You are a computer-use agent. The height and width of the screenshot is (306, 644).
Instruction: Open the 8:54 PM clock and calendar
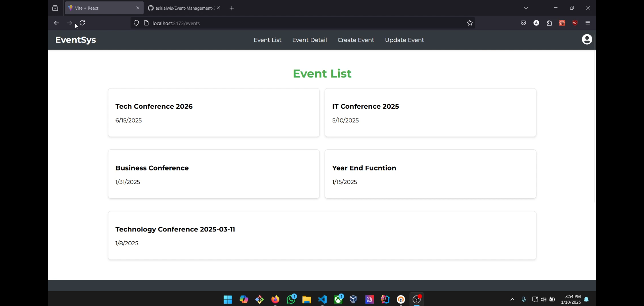point(571,299)
